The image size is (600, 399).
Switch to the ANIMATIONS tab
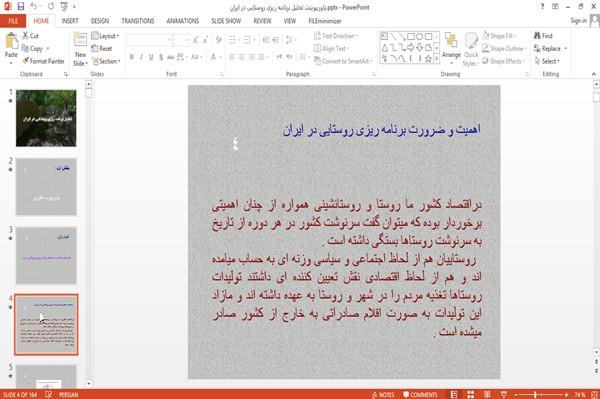tap(183, 21)
